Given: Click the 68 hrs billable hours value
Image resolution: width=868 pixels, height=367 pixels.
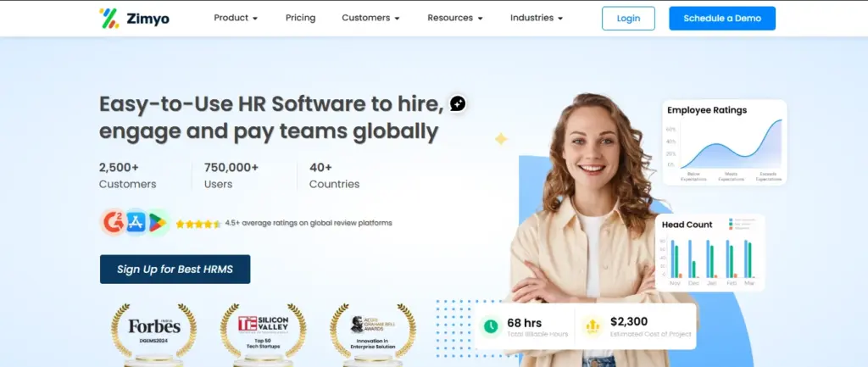Looking at the screenshot, I should tap(524, 323).
